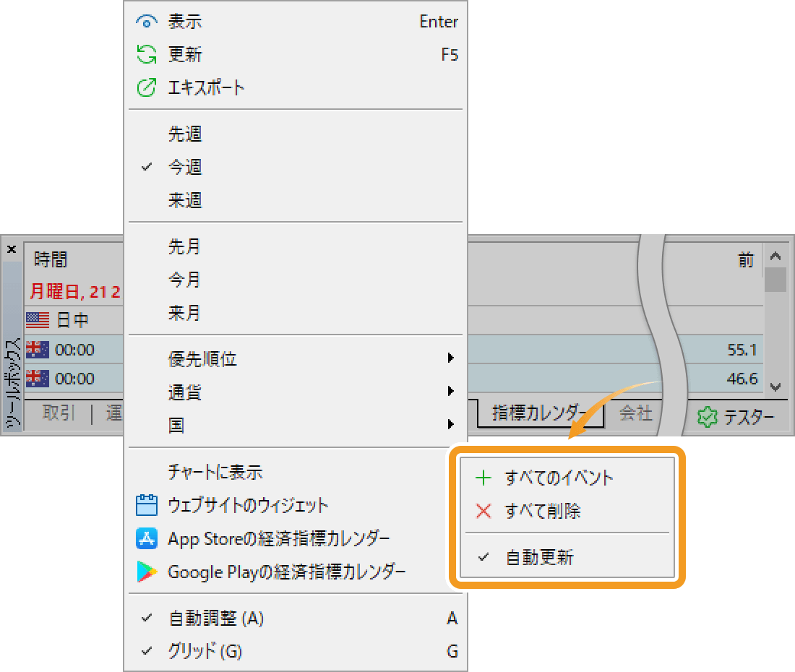The height and width of the screenshot is (672, 795).
Task: Expand the 優先順位 submenu
Action: (296, 359)
